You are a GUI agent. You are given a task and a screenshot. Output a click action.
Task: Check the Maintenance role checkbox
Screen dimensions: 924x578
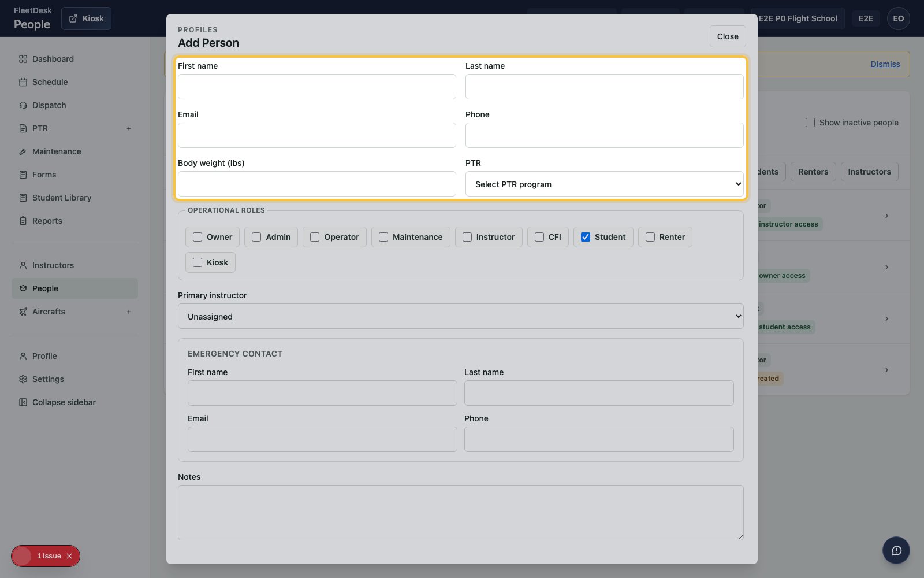pos(383,237)
